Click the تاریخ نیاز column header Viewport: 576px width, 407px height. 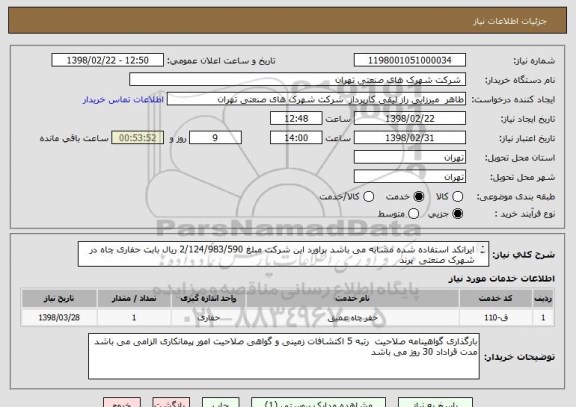(x=59, y=298)
